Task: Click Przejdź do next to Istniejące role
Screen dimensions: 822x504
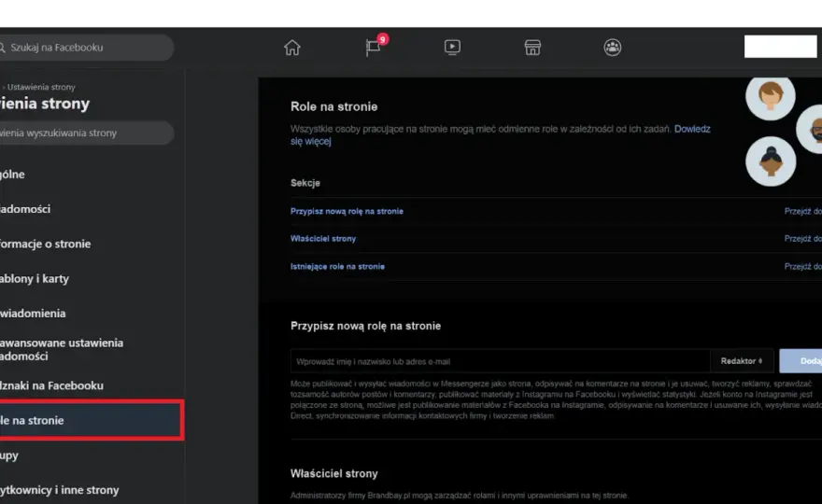Action: coord(803,267)
